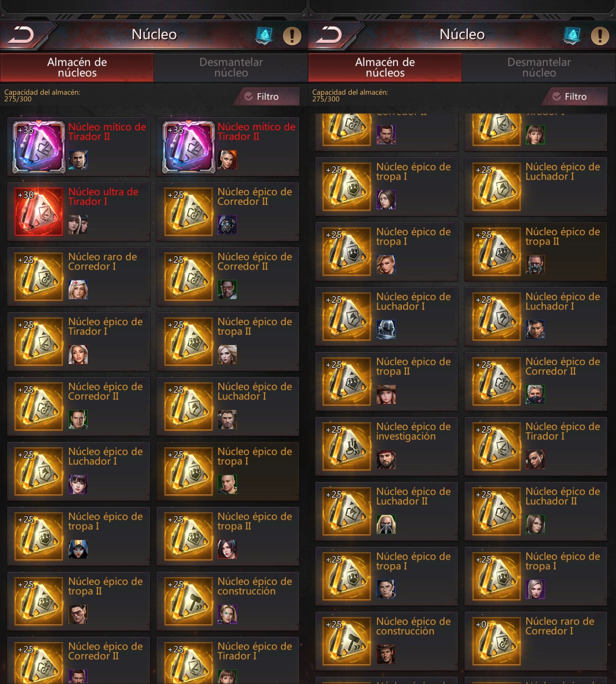
Task: Select mythic Tirador II core with orange-haired heroine
Action: click(x=228, y=146)
